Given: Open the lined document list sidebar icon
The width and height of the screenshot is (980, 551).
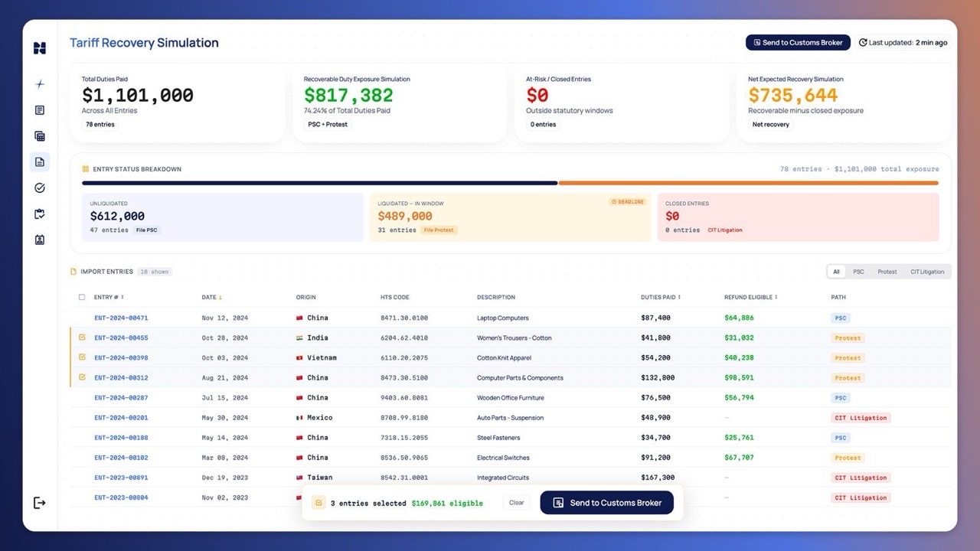Looking at the screenshot, I should coord(40,110).
